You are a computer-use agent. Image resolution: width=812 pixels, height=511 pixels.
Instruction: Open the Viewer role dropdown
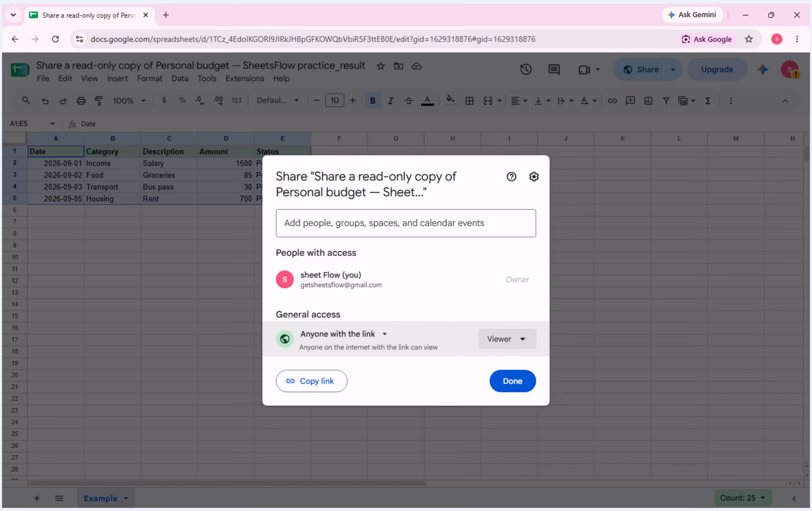(x=507, y=339)
